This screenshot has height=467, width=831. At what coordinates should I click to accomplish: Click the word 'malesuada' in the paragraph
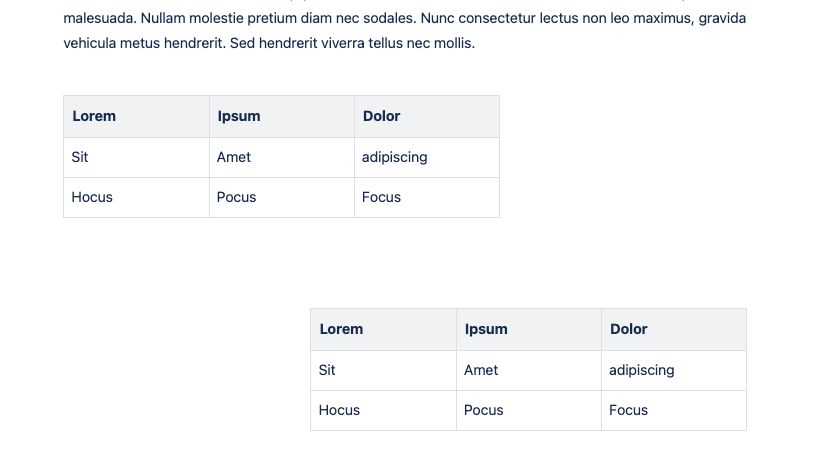pos(99,18)
